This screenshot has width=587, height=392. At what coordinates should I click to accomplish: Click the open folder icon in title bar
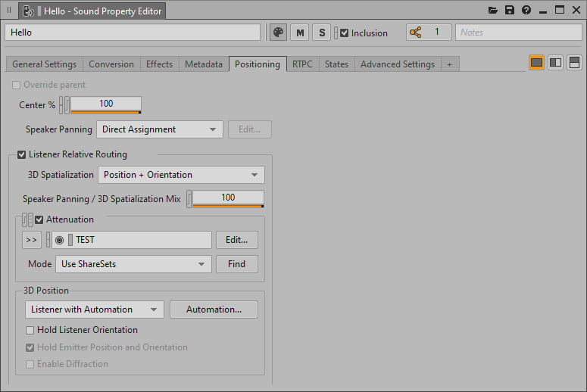click(x=493, y=11)
